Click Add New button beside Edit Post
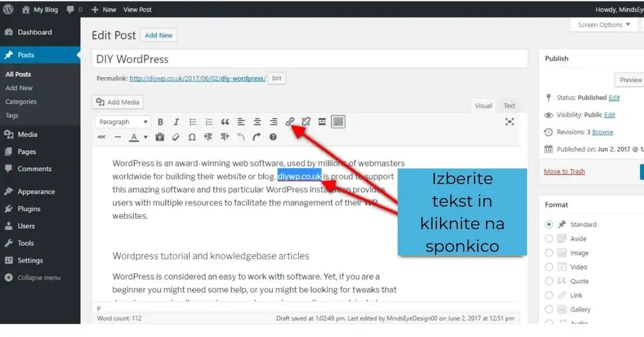 pos(158,36)
